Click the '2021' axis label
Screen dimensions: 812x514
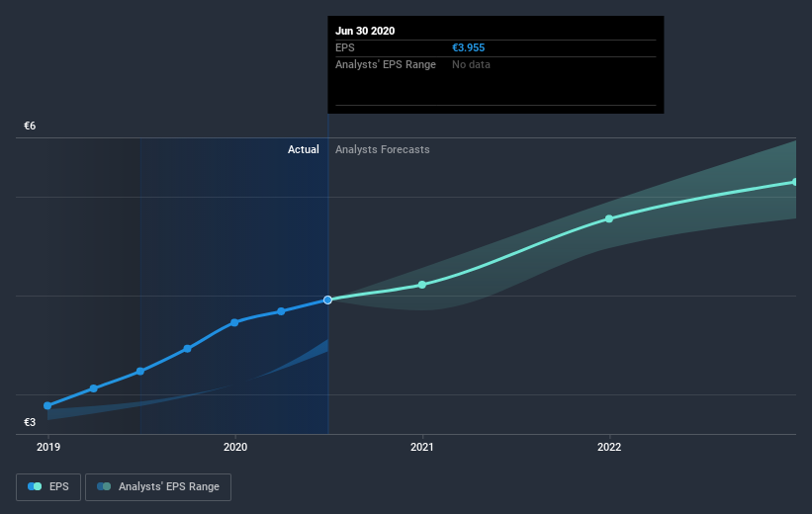click(x=422, y=447)
